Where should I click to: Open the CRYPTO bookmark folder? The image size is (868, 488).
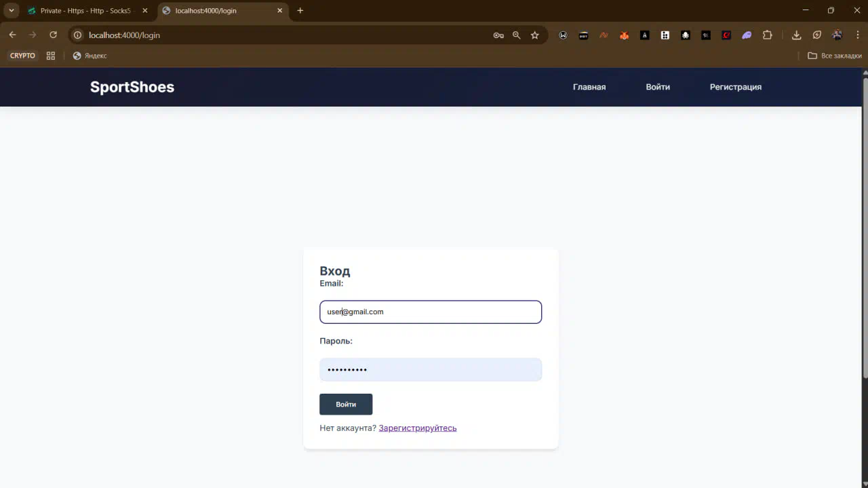pyautogui.click(x=22, y=56)
